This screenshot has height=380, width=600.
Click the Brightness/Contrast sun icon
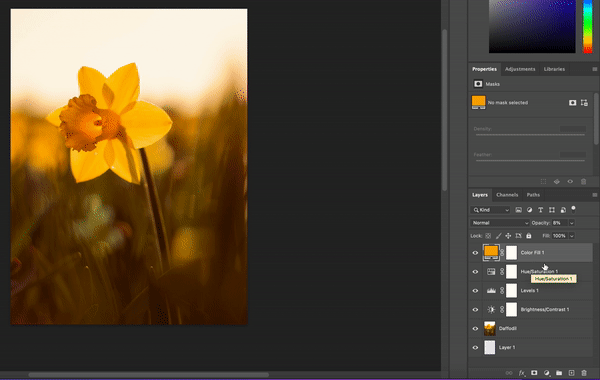491,310
